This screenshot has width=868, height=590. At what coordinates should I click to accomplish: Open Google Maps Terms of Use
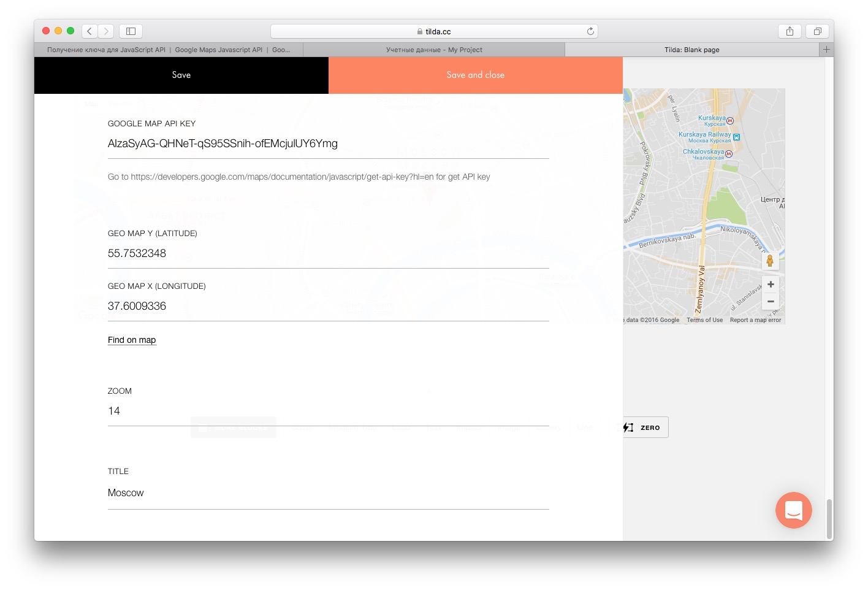(x=704, y=320)
